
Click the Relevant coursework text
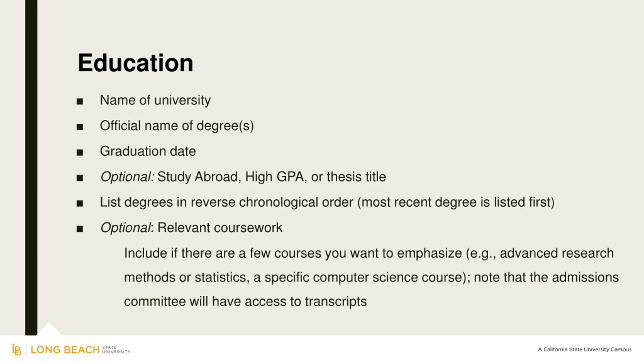pyautogui.click(x=220, y=228)
